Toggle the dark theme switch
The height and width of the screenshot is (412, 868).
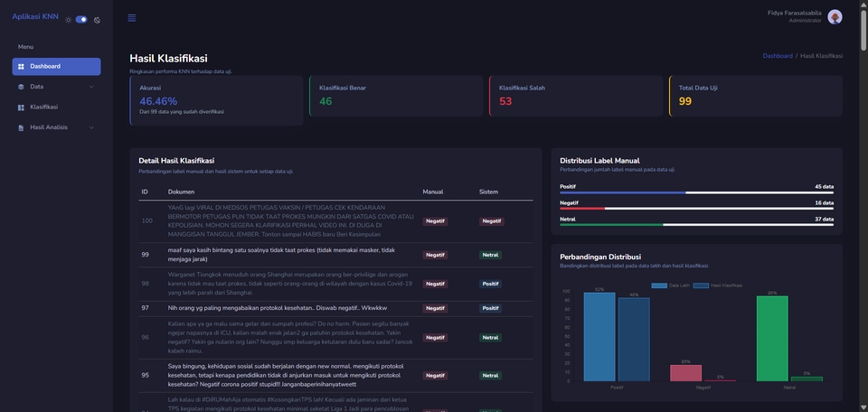click(x=81, y=19)
